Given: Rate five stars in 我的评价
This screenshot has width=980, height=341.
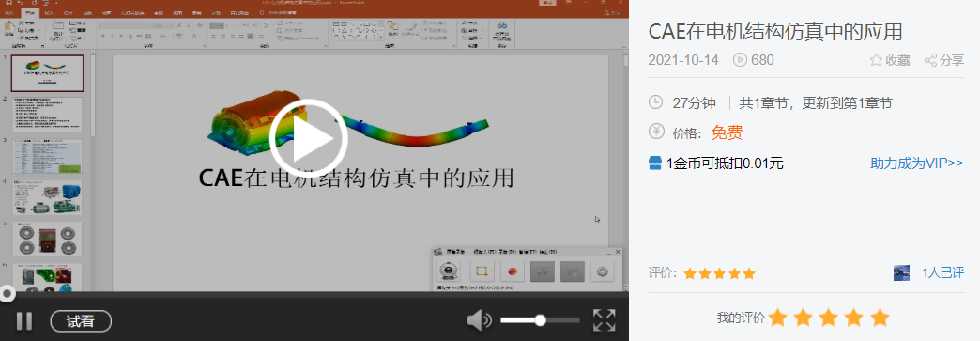Looking at the screenshot, I should pos(880,318).
